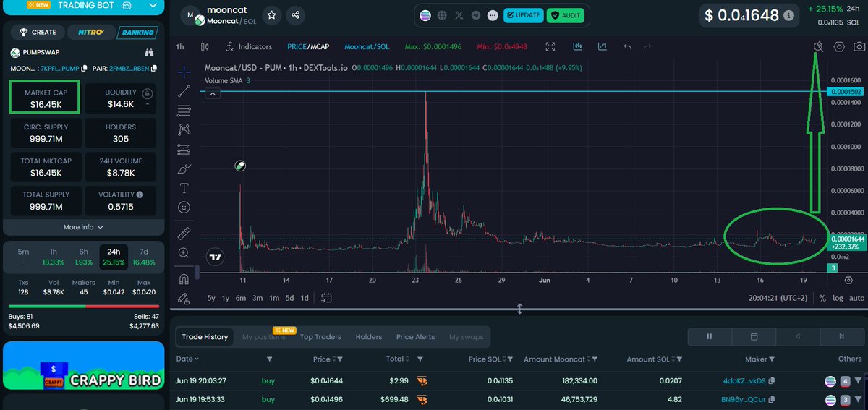868x410 pixels.
Task: Select the ruler measure tool
Action: coord(184,233)
